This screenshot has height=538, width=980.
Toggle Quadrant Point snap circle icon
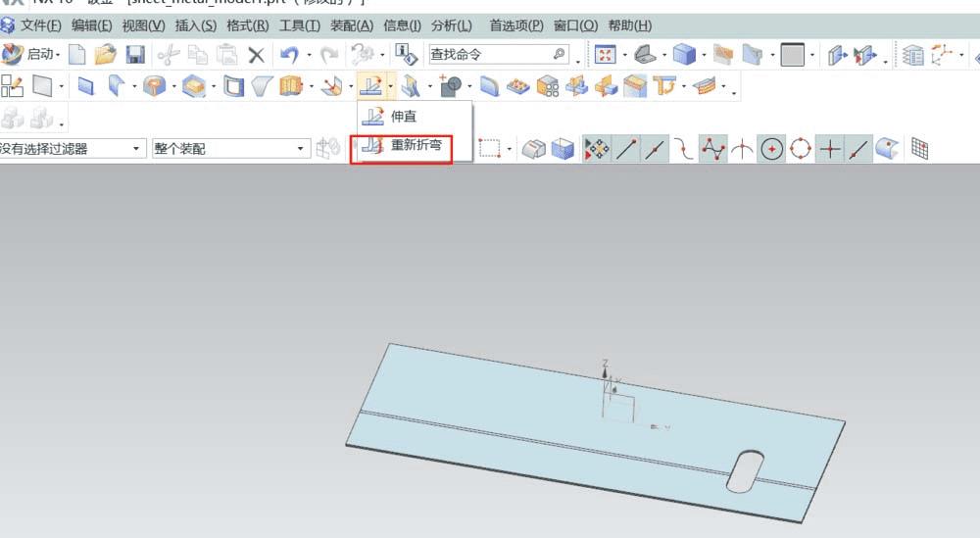pyautogui.click(x=801, y=149)
